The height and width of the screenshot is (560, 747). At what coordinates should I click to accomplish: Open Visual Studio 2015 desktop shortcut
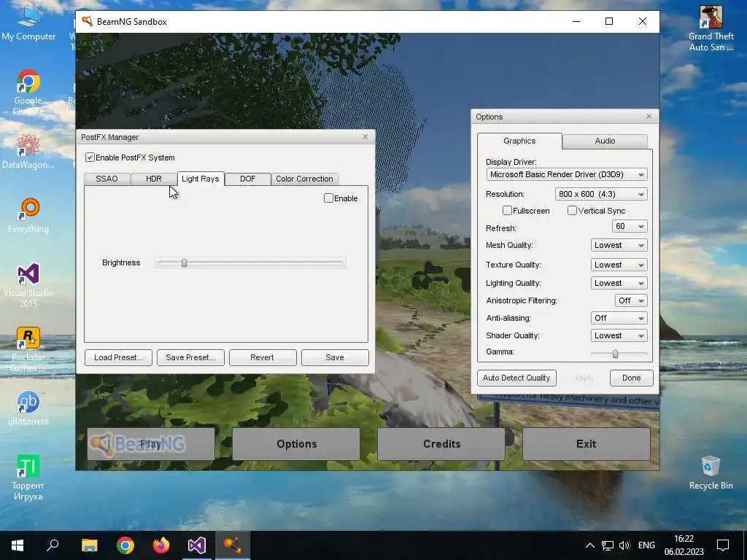coord(28,285)
